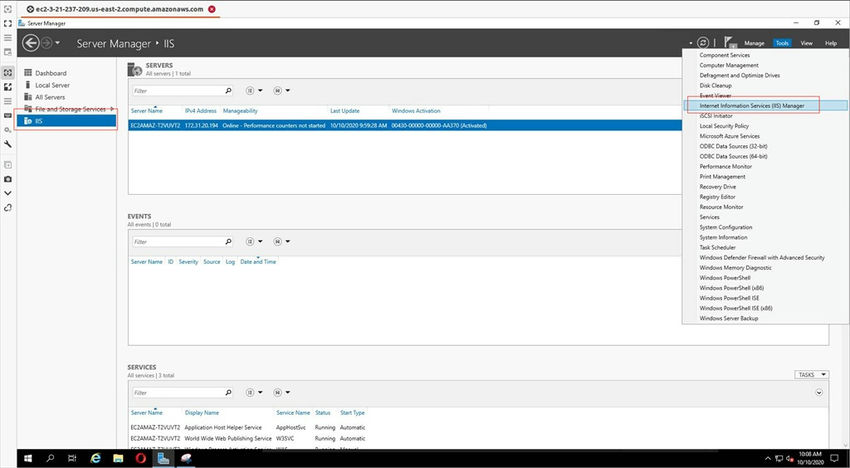Open the notifications flag icon

pos(730,43)
